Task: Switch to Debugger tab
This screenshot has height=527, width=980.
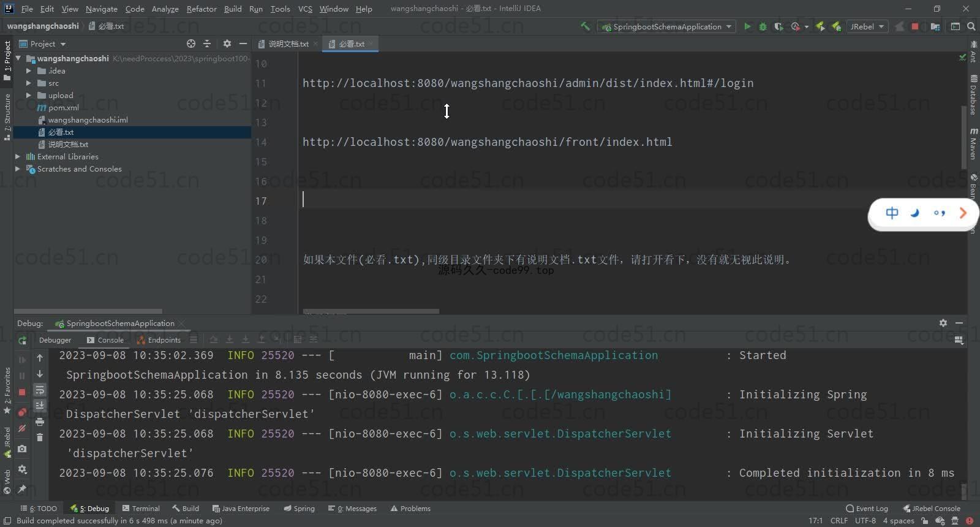Action: tap(55, 340)
